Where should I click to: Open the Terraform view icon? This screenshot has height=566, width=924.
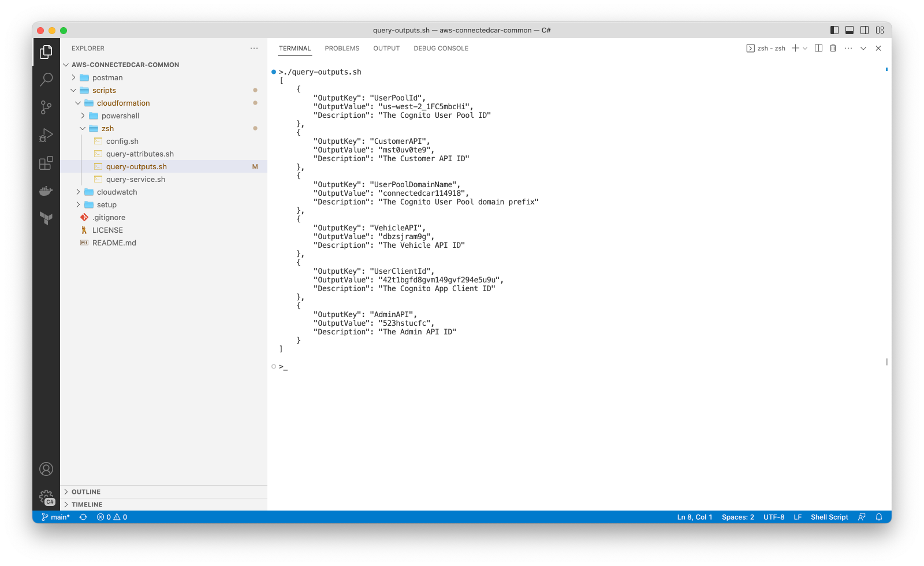click(46, 218)
